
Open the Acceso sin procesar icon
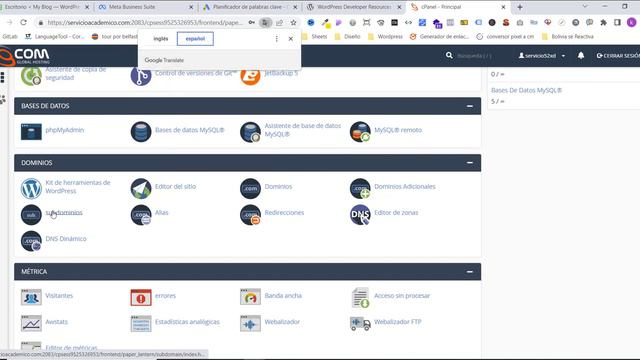[360, 297]
